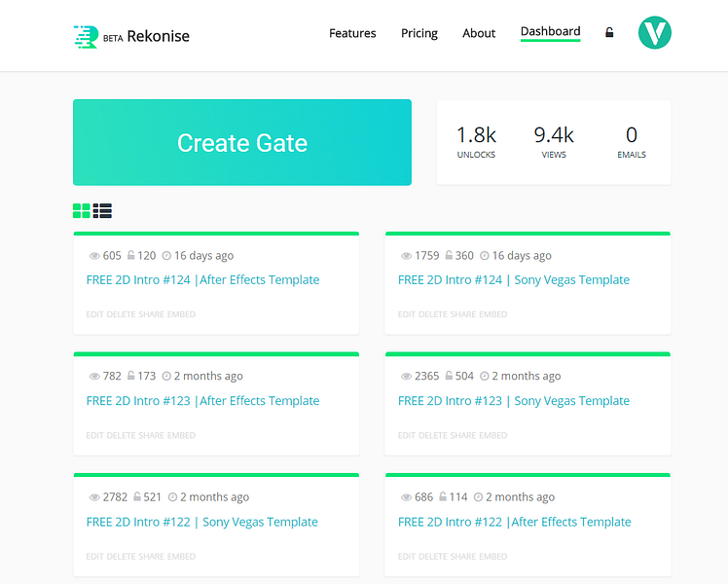Viewport: 728px width, 584px height.
Task: Click the lock icon next to 120
Action: 131,255
